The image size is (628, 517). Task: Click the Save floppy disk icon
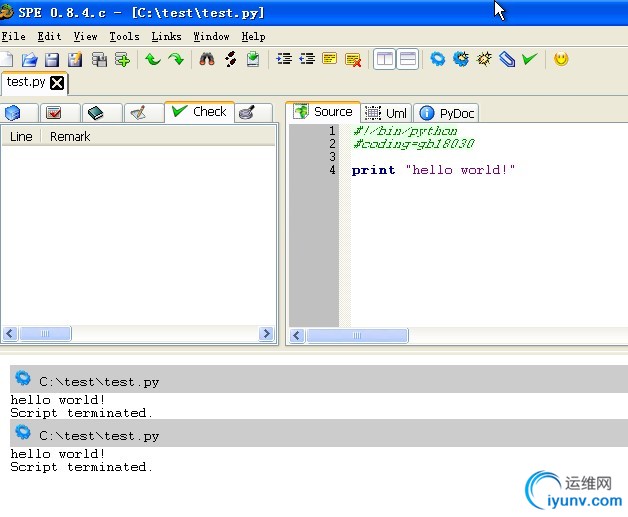point(52,59)
